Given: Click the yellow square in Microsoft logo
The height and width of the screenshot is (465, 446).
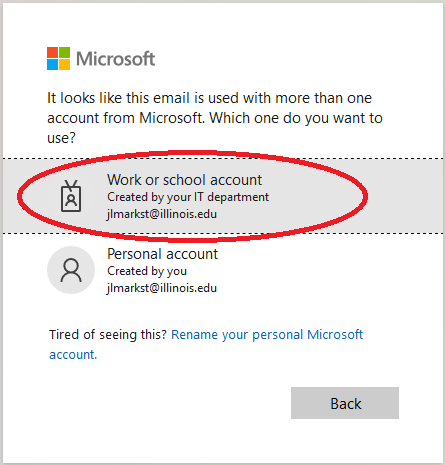Looking at the screenshot, I should (x=65, y=65).
